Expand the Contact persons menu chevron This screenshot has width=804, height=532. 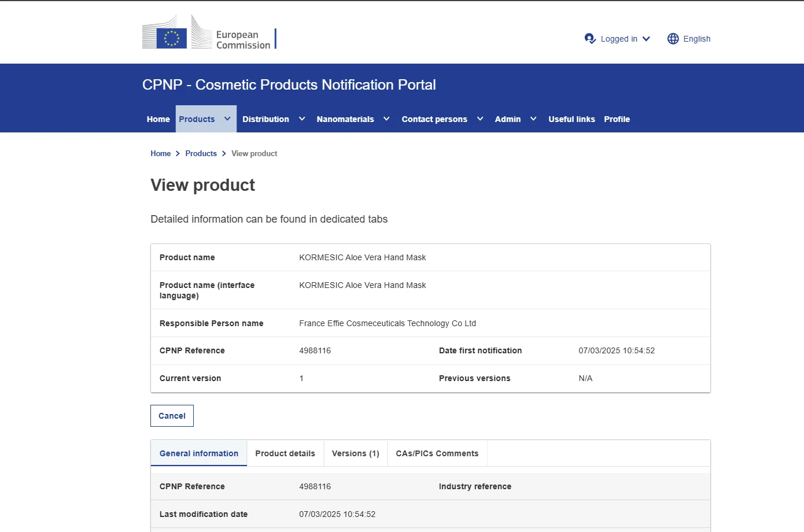(480, 119)
